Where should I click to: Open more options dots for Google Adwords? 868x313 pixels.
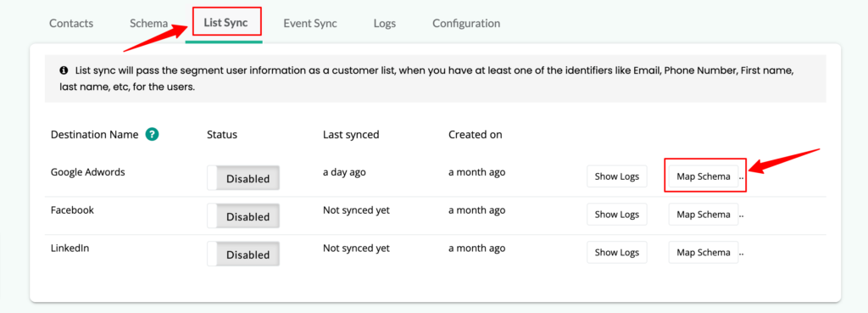(x=742, y=178)
